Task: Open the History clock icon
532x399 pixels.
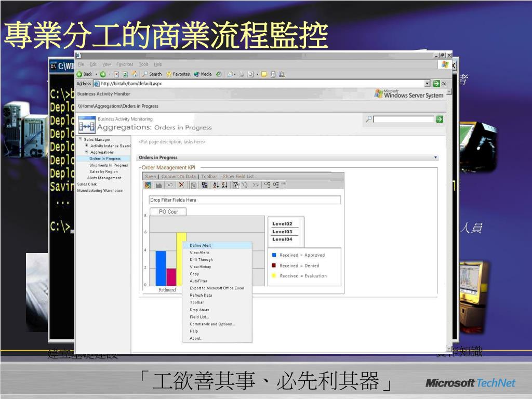Action: pos(219,74)
